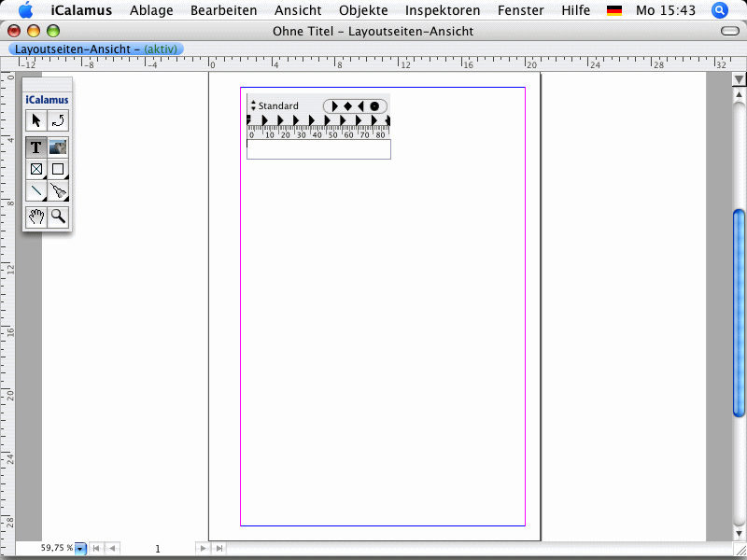
Task: Open the Objekte menu
Action: [363, 11]
